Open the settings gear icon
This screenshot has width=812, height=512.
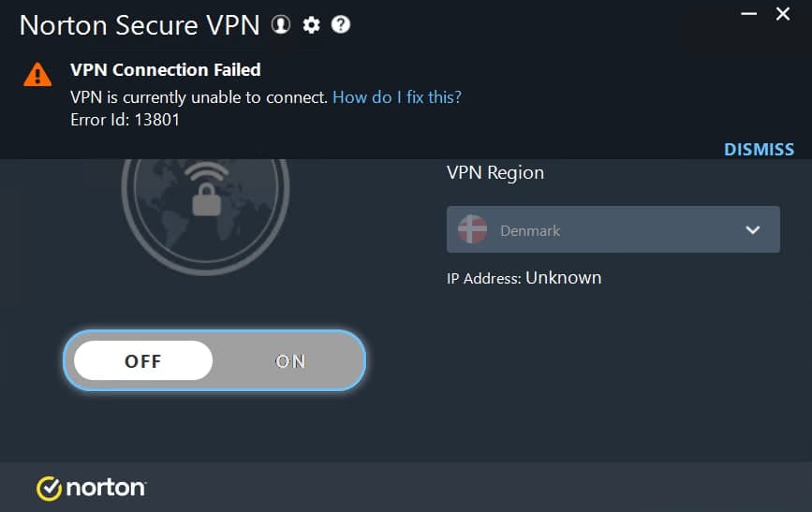tap(311, 25)
